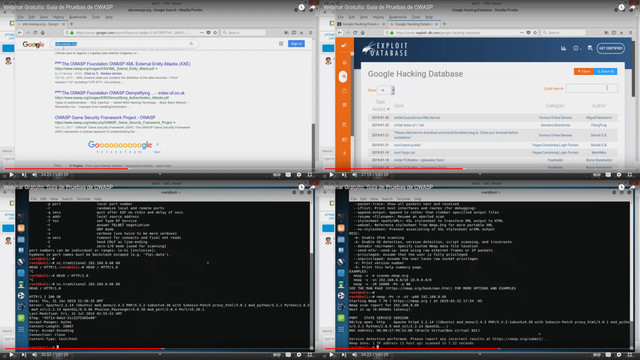The image size is (640, 360).
Task: Open About dropdown in Exploit Database header
Action: pyautogui.click(x=576, y=48)
